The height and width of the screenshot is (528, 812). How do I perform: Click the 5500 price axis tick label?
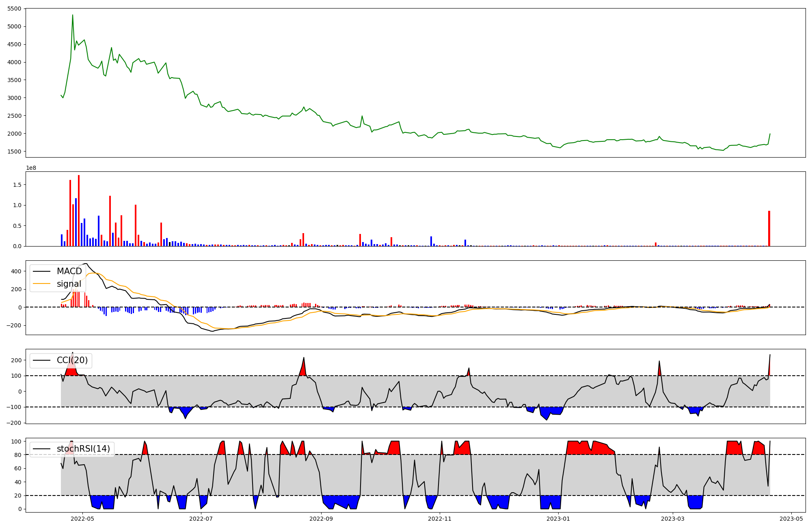pos(15,9)
